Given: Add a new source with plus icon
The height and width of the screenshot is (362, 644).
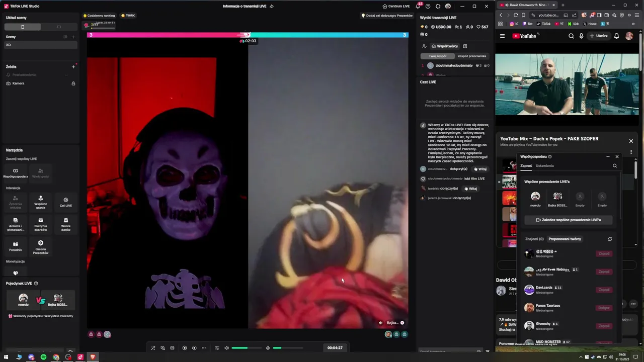Looking at the screenshot, I should point(73,66).
